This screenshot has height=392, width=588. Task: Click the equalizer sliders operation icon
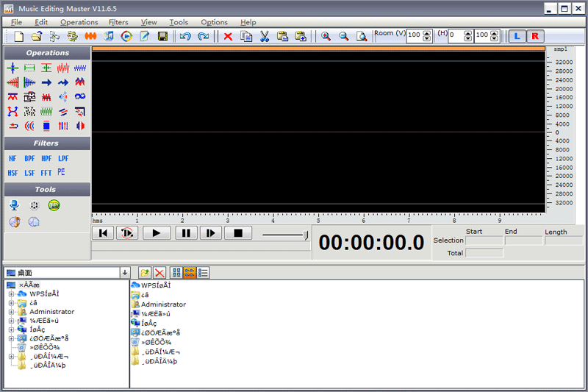tap(63, 126)
